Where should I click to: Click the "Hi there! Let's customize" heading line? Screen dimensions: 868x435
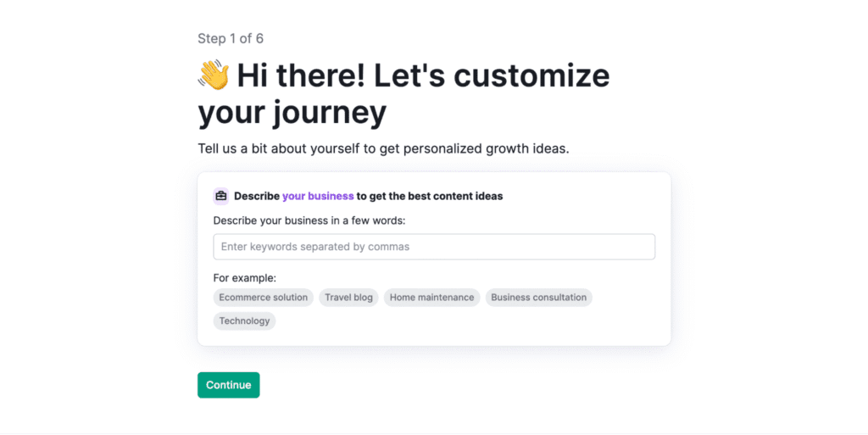point(422,75)
